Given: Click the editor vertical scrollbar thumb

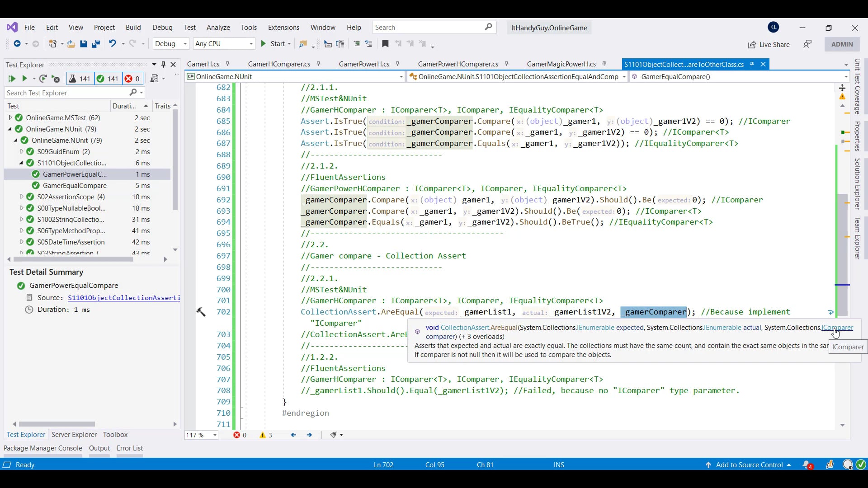Looking at the screenshot, I should coord(843,253).
